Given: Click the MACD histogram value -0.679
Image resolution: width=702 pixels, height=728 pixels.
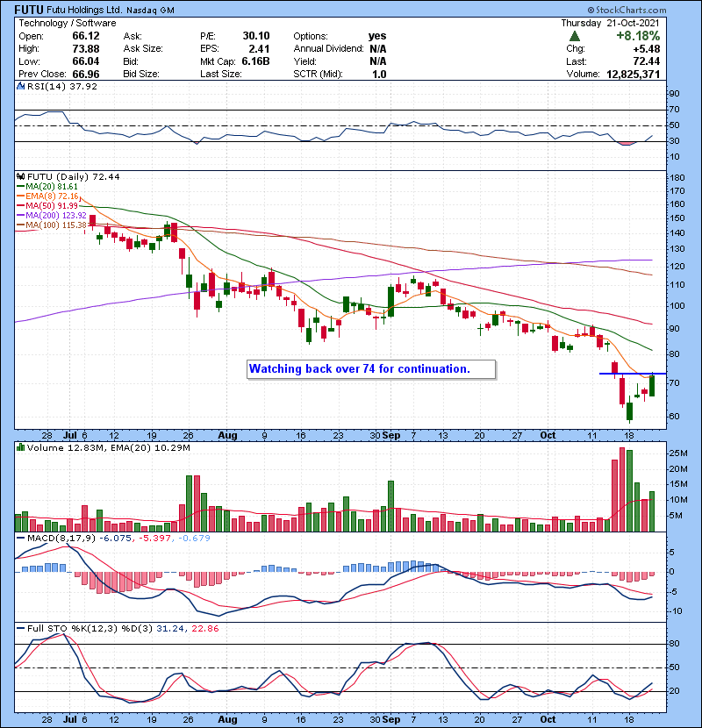Looking at the screenshot, I should (194, 539).
